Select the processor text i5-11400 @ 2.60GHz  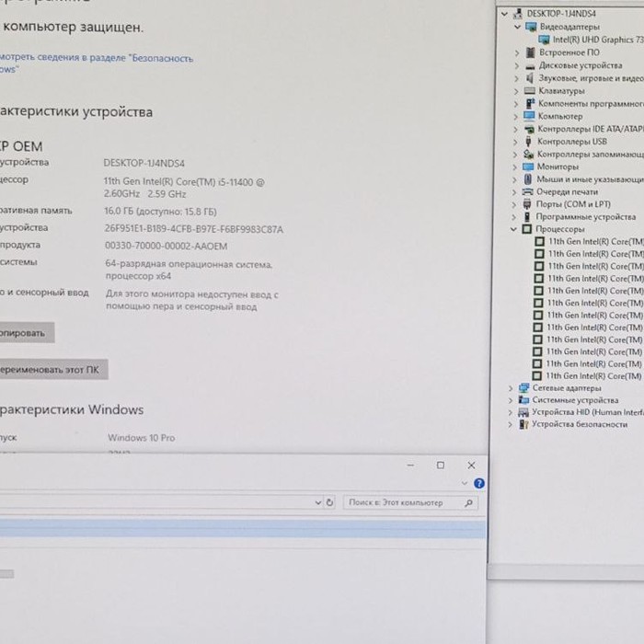(184, 188)
